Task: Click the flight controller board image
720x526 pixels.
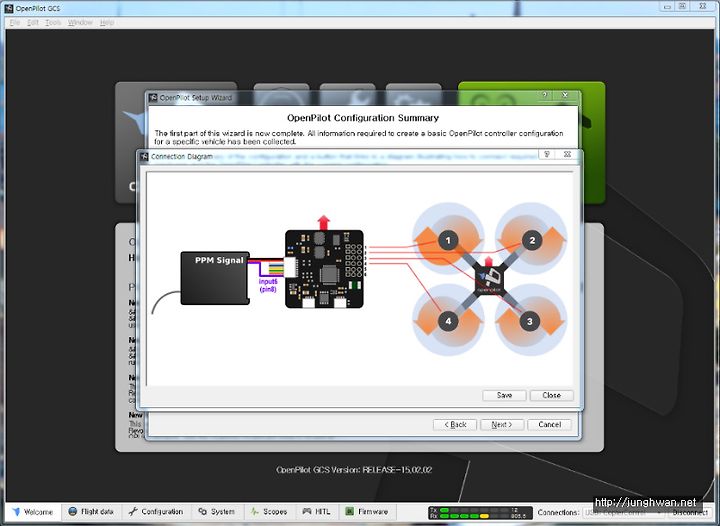Action: click(x=324, y=269)
